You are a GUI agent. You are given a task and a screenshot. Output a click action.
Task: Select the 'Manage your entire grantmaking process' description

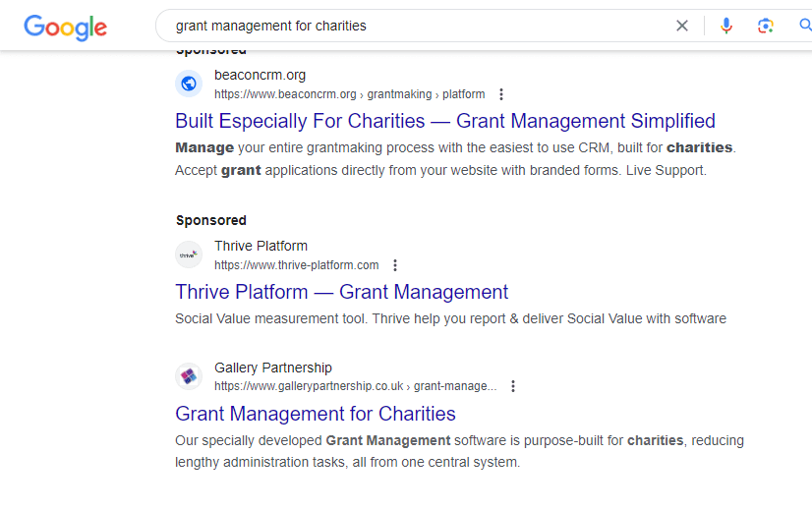[x=456, y=159]
